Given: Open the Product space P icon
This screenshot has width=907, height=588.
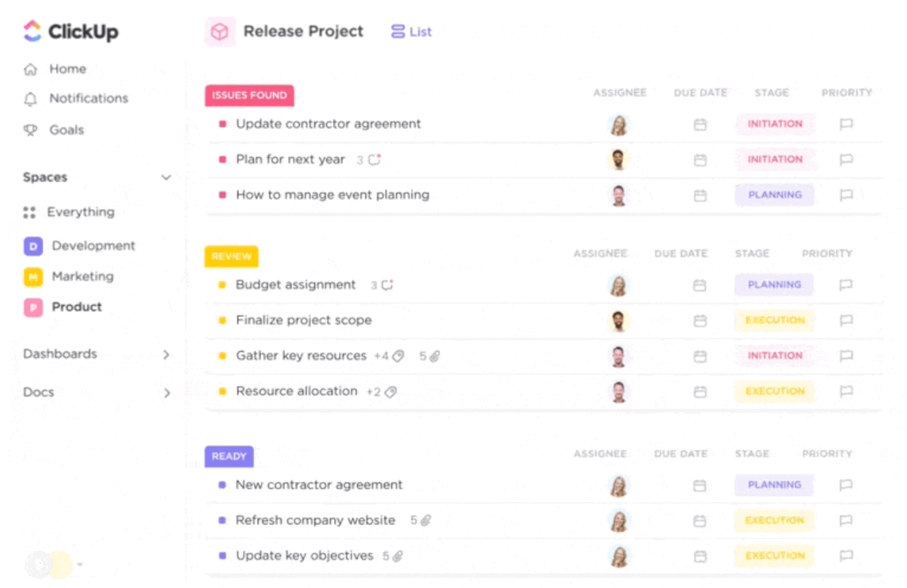Looking at the screenshot, I should (x=33, y=307).
